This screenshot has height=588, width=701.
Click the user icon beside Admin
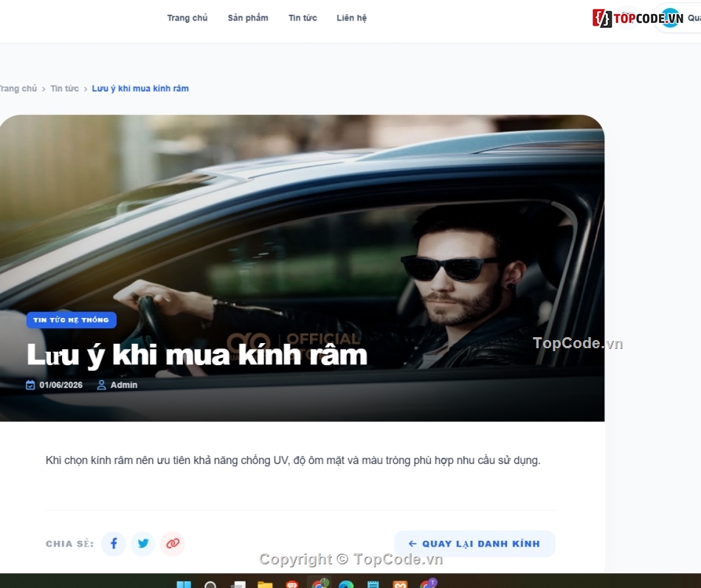click(102, 385)
